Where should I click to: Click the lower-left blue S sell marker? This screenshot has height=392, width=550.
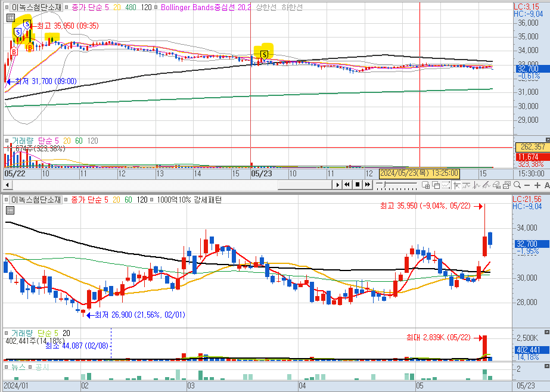pyautogui.click(x=17, y=33)
